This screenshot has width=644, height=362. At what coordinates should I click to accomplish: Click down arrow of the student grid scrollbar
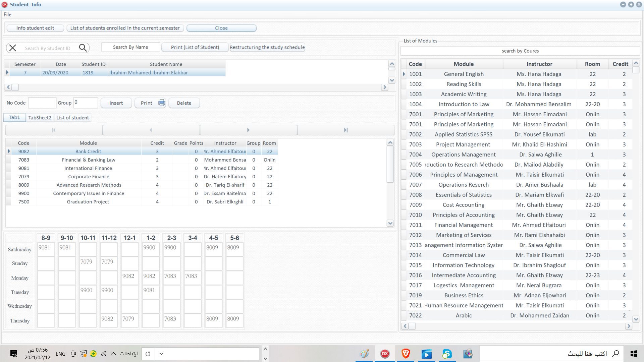tap(391, 80)
